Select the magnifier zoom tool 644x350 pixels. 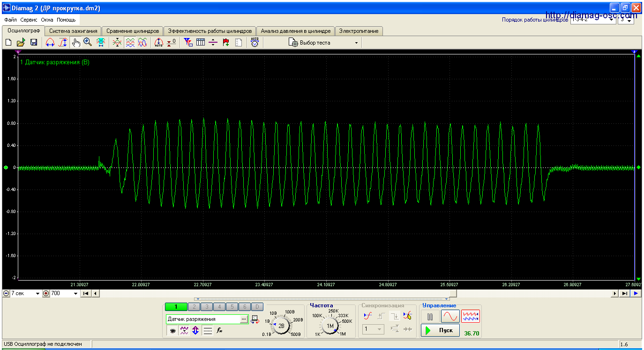click(88, 42)
